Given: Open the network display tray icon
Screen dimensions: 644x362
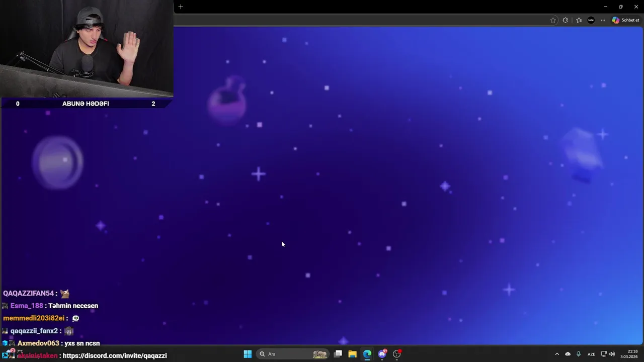Looking at the screenshot, I should (x=604, y=354).
